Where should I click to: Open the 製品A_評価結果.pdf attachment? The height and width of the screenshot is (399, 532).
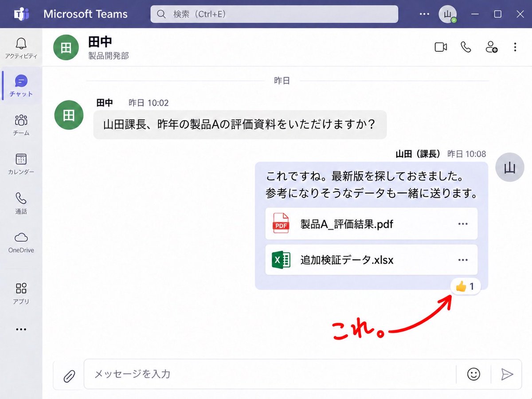click(372, 224)
